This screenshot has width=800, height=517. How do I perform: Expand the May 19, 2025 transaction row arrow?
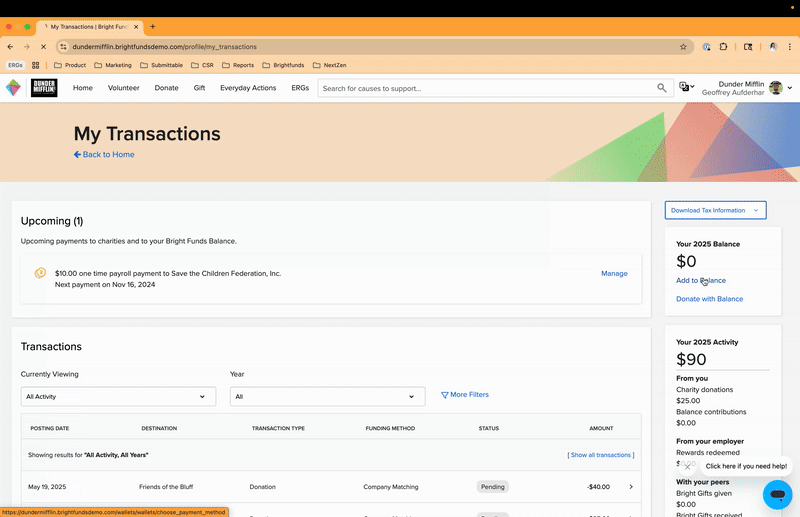(631, 486)
